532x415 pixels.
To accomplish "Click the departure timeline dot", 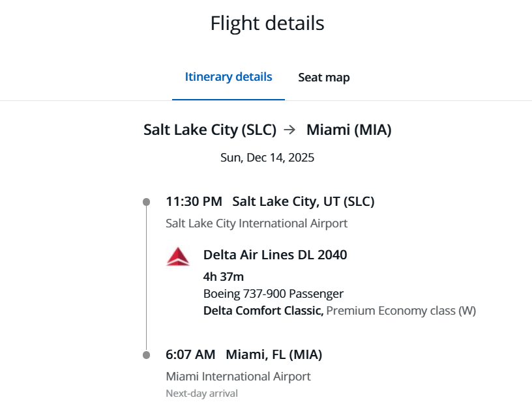I will pos(146,202).
